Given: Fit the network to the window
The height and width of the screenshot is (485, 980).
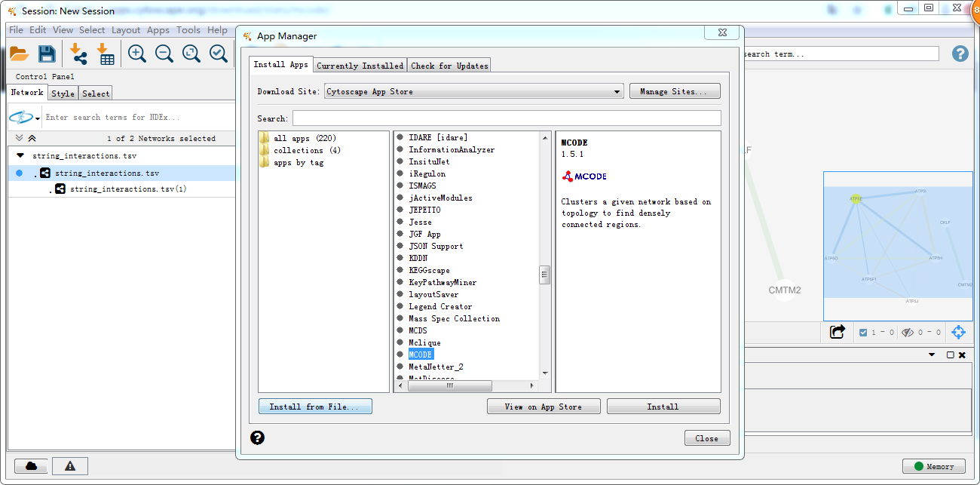Looking at the screenshot, I should pyautogui.click(x=191, y=54).
